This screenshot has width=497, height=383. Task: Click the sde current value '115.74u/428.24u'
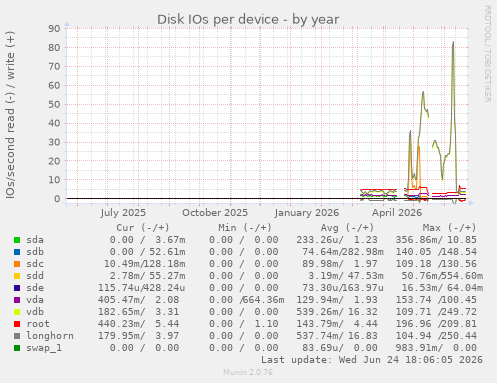coord(141,288)
